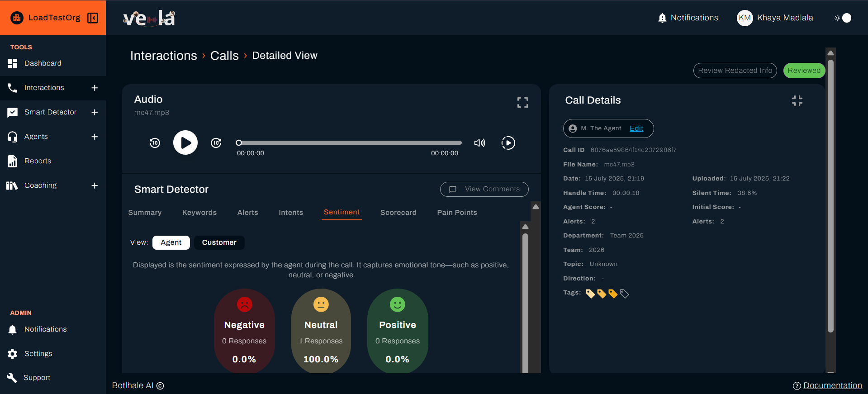
Task: Click Review Redacted Info button
Action: pos(735,71)
